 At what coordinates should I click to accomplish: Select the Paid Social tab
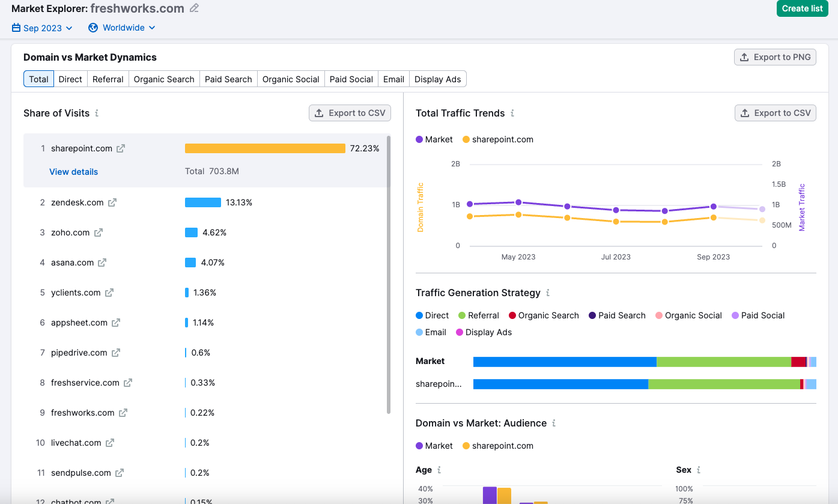(351, 79)
